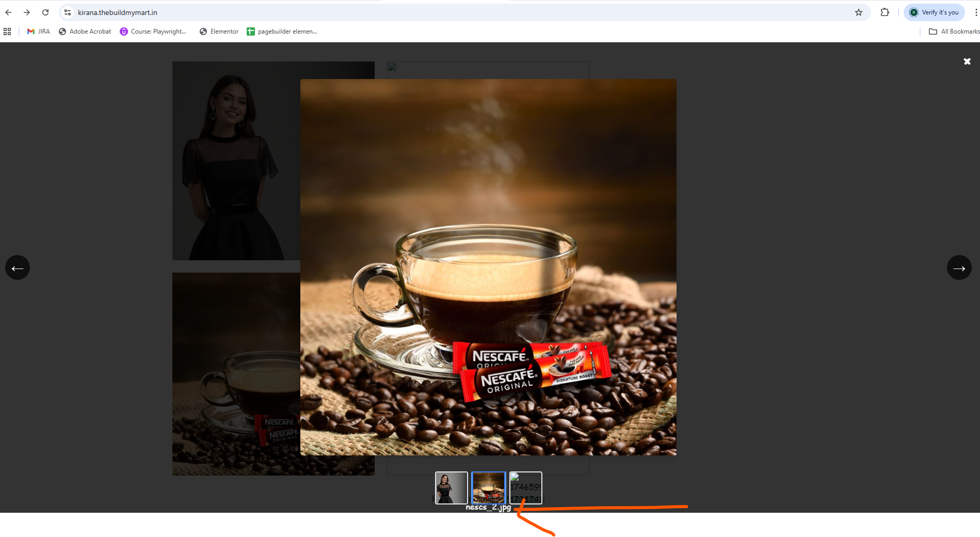Open the Course: Playwright bookmark
The width and height of the screenshot is (980, 537).
point(153,31)
